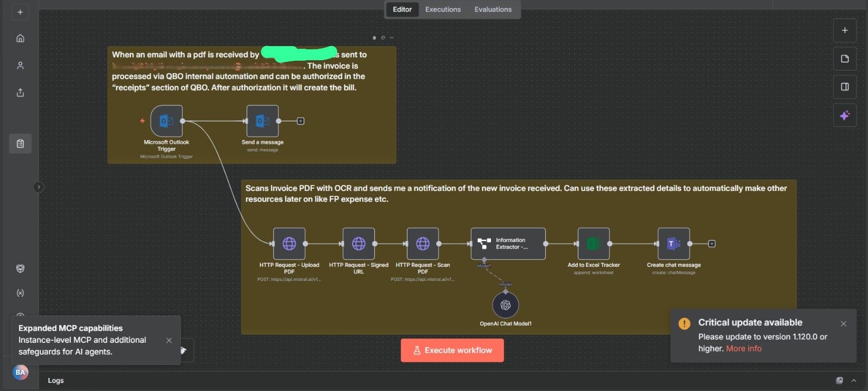
Task: Open the Microsoft Outlook Trigger node
Action: pyautogui.click(x=166, y=121)
